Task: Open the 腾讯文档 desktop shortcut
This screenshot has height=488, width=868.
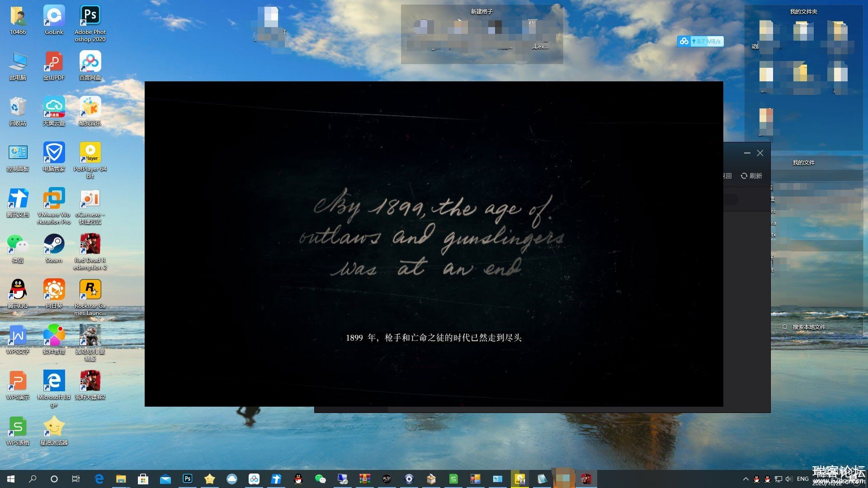Action: tap(18, 203)
